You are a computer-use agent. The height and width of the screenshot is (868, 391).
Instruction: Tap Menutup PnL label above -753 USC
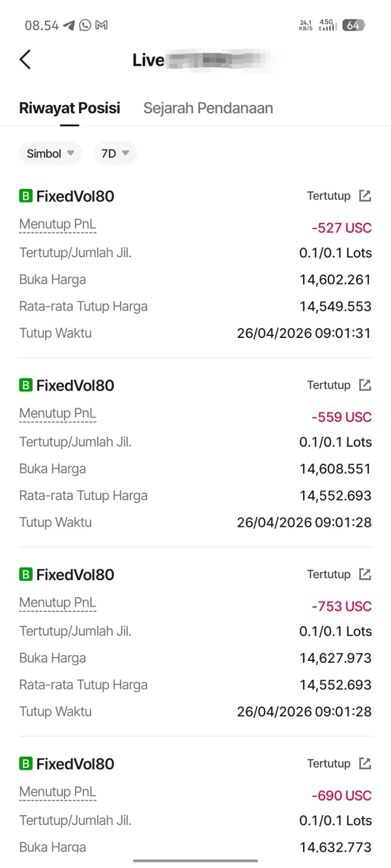pyautogui.click(x=57, y=603)
